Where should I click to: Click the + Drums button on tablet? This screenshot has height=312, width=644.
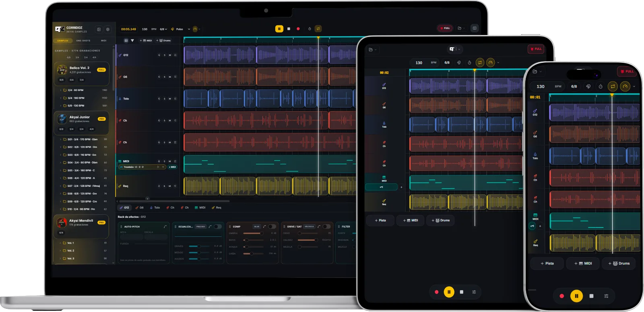[441, 220]
